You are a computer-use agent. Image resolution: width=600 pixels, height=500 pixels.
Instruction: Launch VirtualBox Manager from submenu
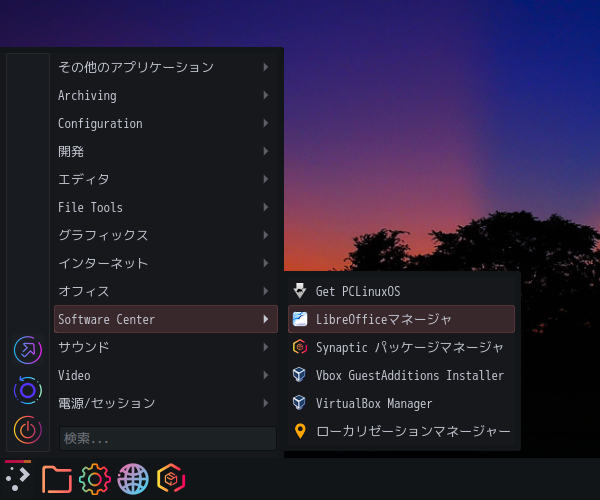point(401,403)
